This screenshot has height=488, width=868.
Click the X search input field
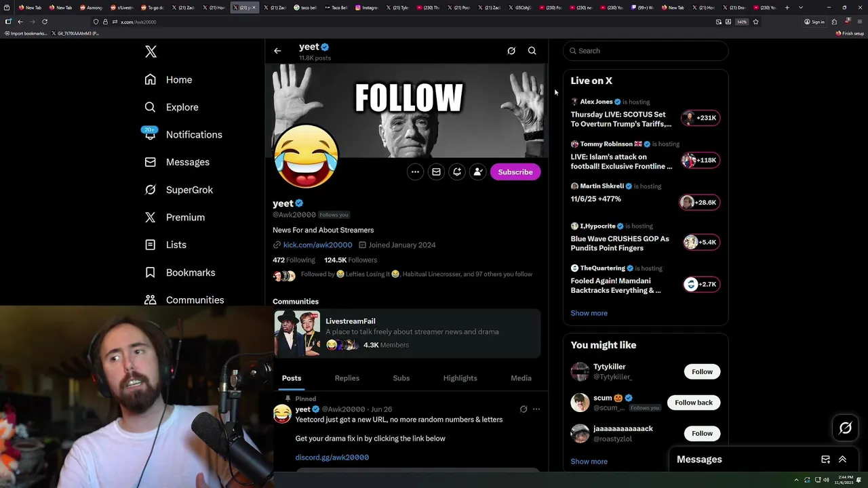coord(646,51)
